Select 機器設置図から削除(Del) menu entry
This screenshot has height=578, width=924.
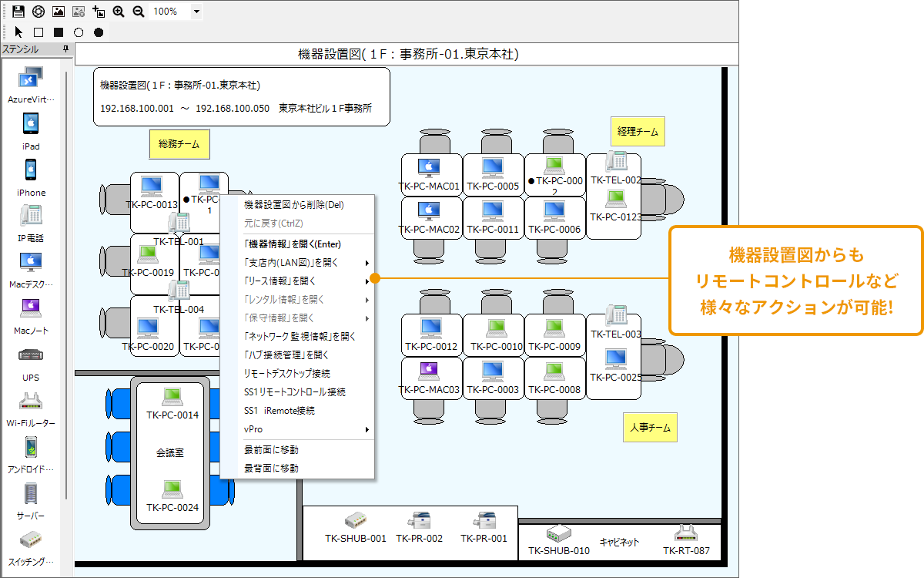[x=293, y=205]
